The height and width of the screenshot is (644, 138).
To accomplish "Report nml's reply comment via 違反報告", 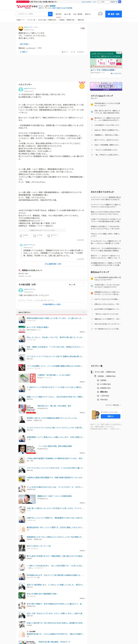I will click(x=80, y=259).
